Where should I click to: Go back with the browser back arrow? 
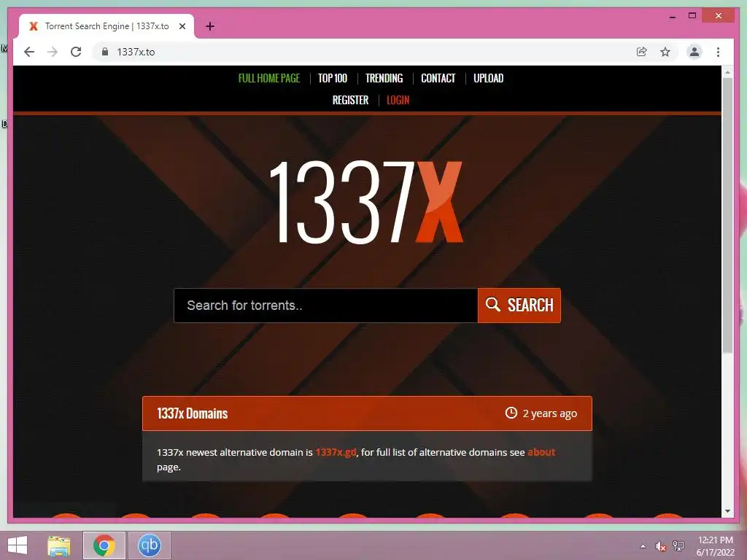tap(29, 52)
